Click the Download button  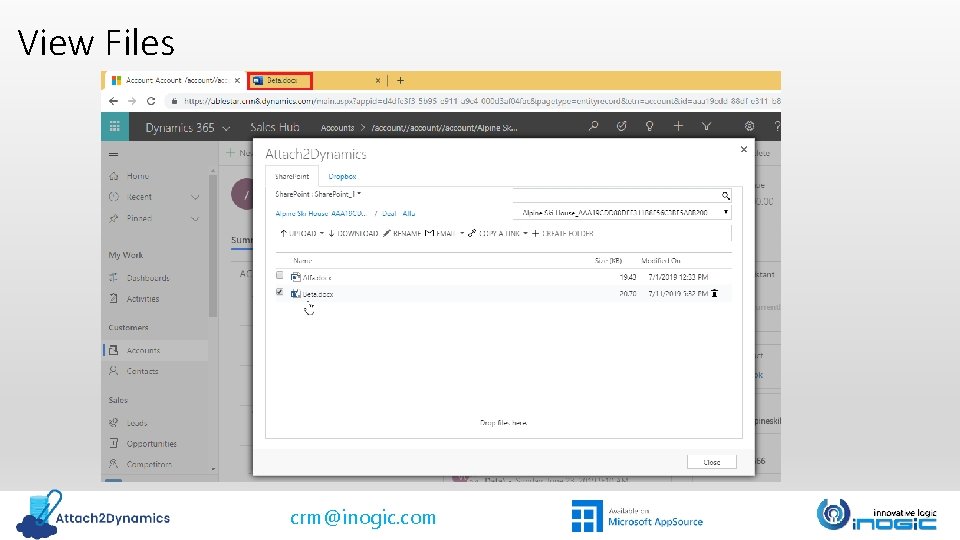pos(353,233)
